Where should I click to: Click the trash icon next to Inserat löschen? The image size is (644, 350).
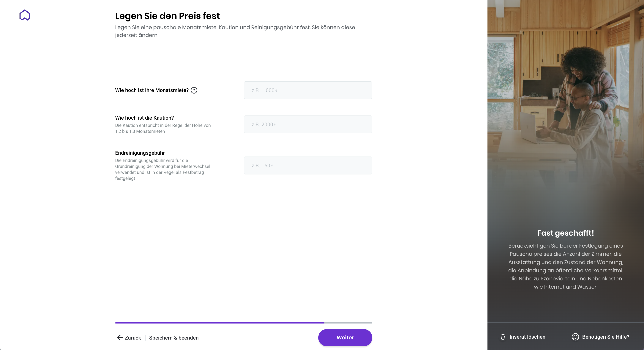tap(503, 337)
